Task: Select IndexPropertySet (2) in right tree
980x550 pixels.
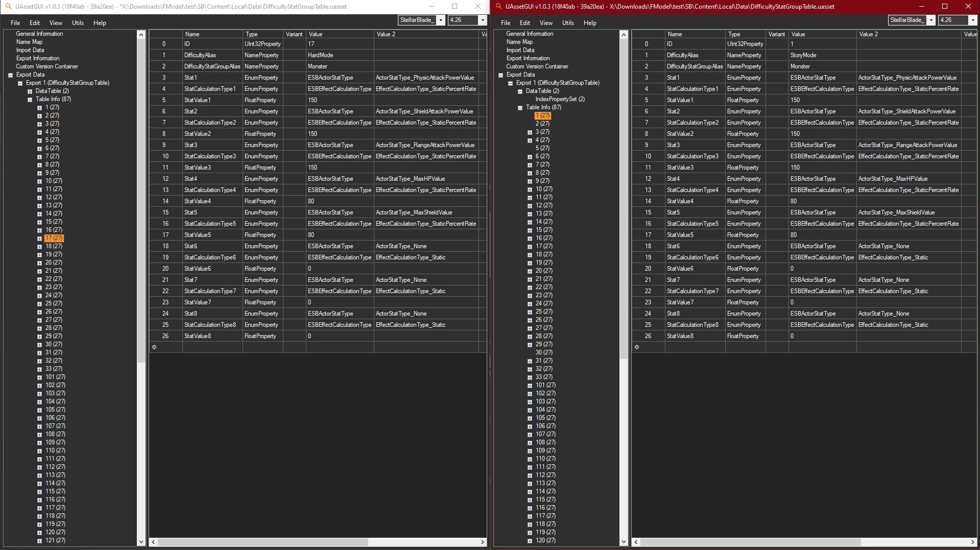Action: [x=560, y=99]
